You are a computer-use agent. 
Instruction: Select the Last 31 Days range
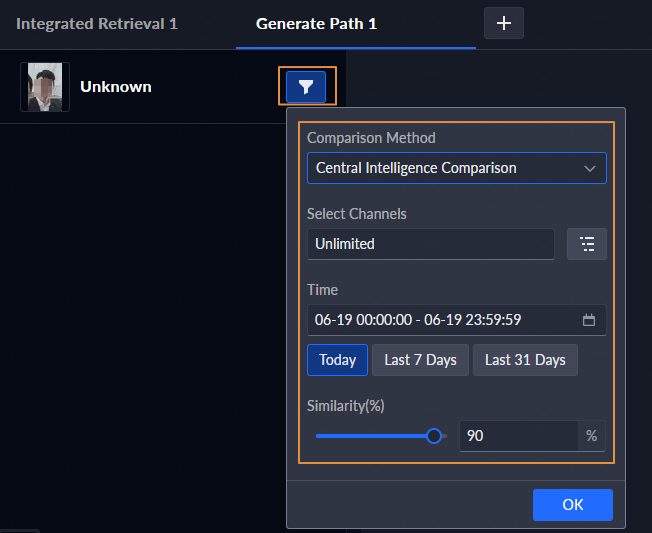point(525,360)
